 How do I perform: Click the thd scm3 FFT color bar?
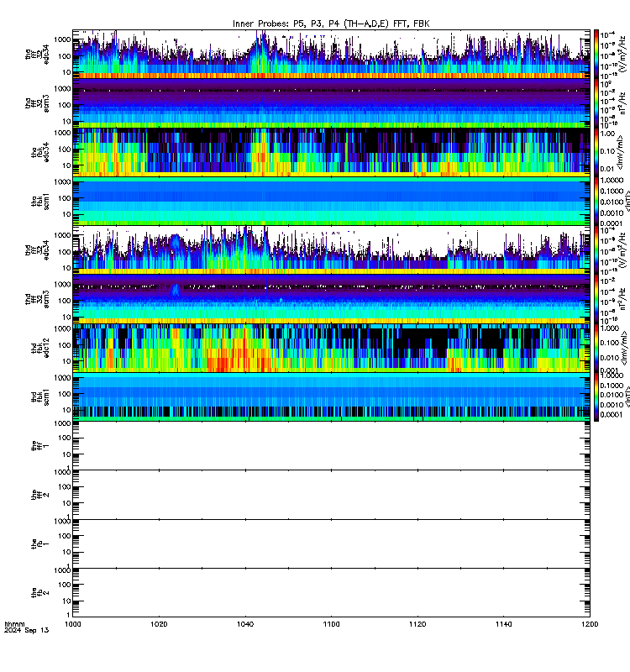point(596,299)
